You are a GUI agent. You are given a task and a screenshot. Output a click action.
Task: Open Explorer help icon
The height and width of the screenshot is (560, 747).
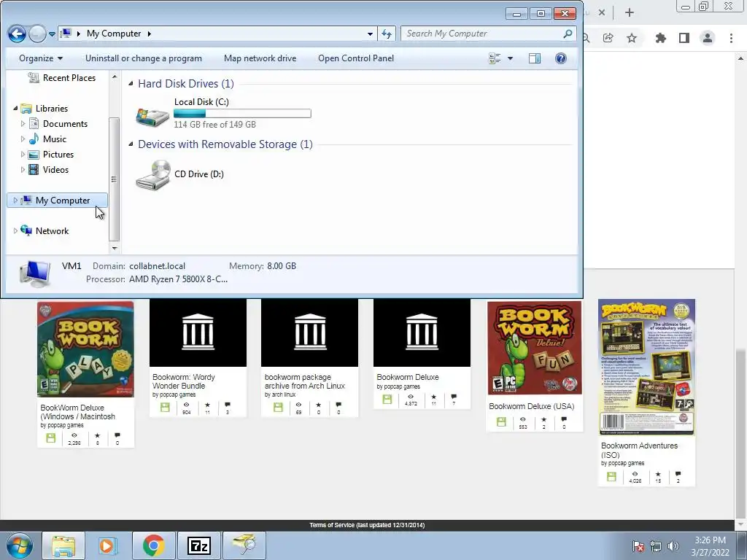pyautogui.click(x=561, y=58)
